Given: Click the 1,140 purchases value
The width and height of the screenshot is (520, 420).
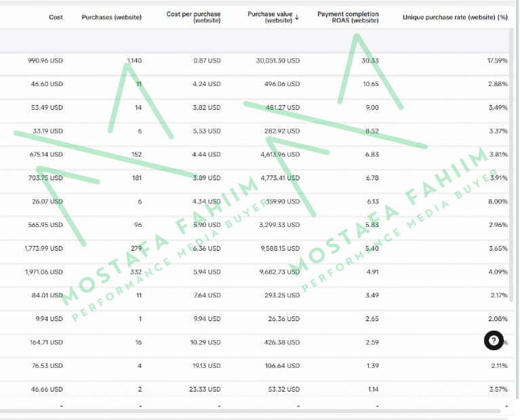Looking at the screenshot, I should pos(134,61).
